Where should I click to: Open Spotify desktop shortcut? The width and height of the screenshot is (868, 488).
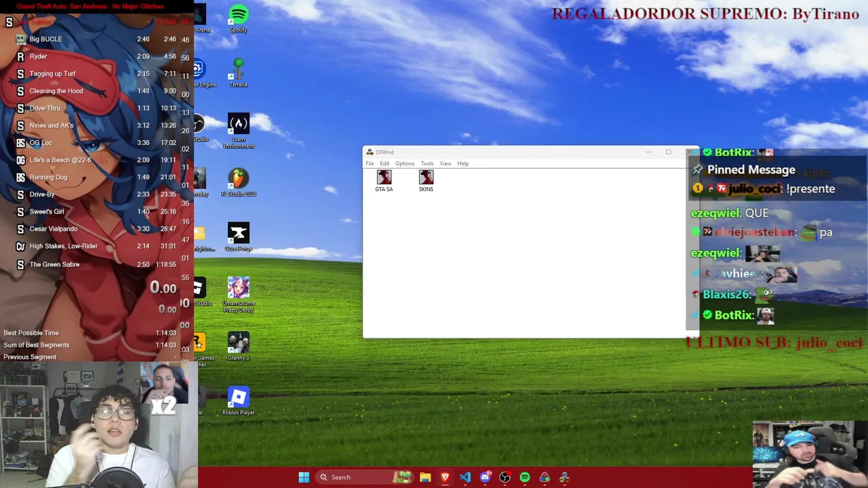coord(238,18)
